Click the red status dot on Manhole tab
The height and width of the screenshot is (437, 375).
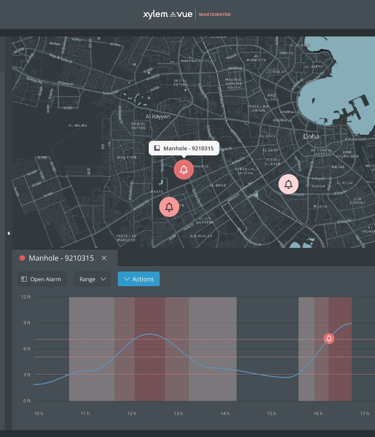click(x=22, y=258)
